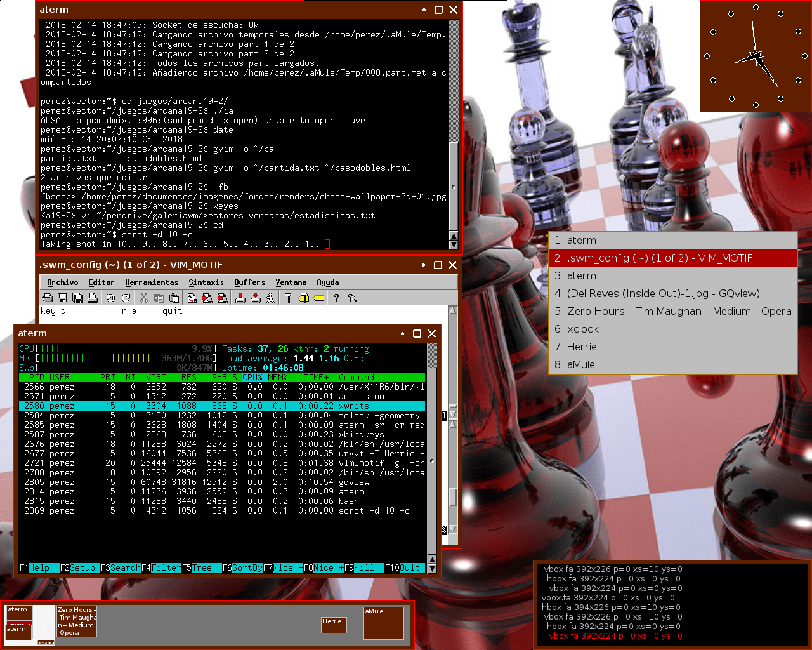Switch to the GQview entry in window list
Viewport: 812px width, 650px height.
[673, 294]
